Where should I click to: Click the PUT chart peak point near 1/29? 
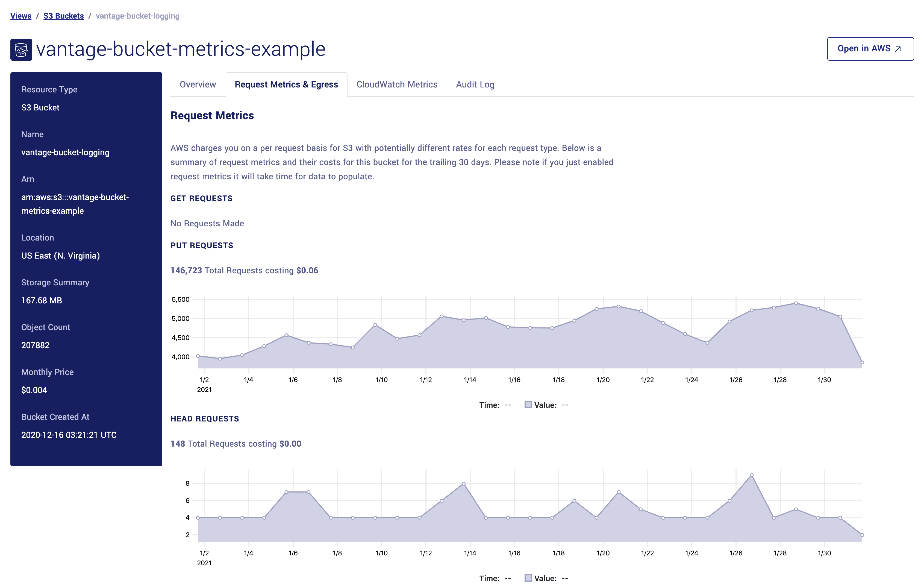tap(796, 303)
